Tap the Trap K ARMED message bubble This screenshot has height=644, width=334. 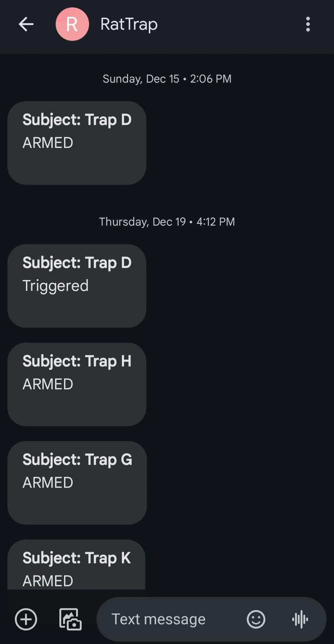point(77,566)
